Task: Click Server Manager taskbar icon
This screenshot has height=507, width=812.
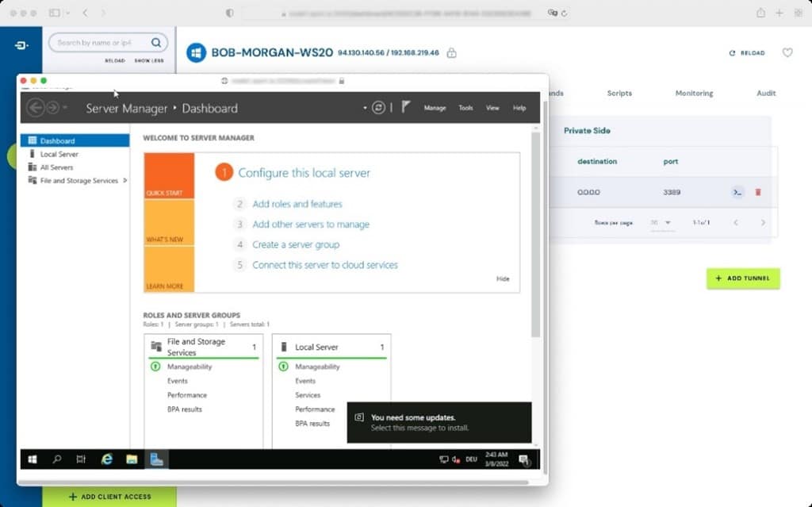Action: pyautogui.click(x=156, y=459)
